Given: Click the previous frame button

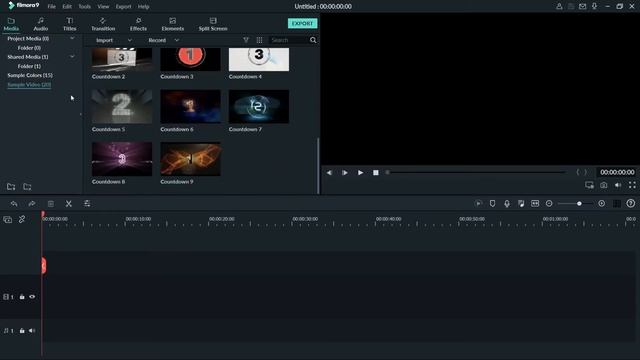Looking at the screenshot, I should pyautogui.click(x=329, y=173).
